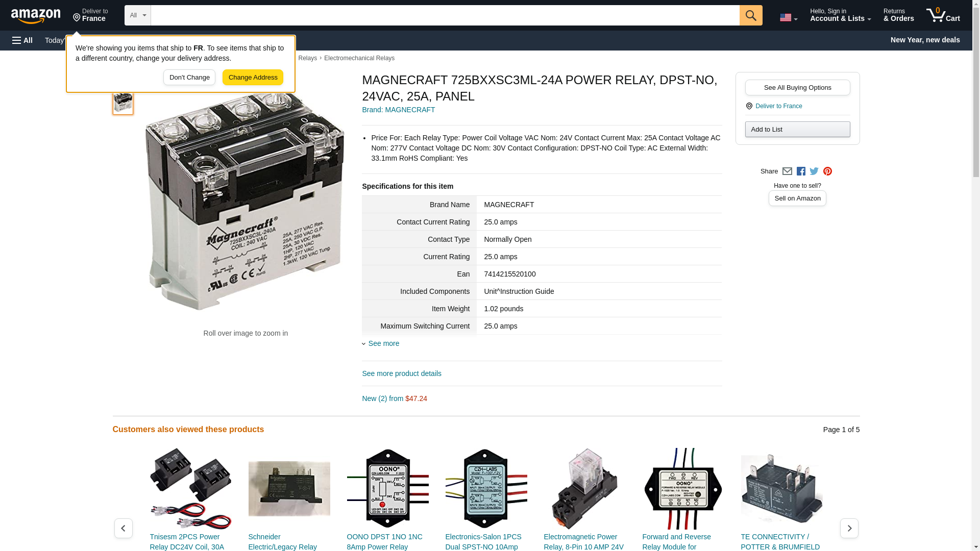This screenshot has width=980, height=551.
Task: Share the product on Twitter
Action: [814, 171]
